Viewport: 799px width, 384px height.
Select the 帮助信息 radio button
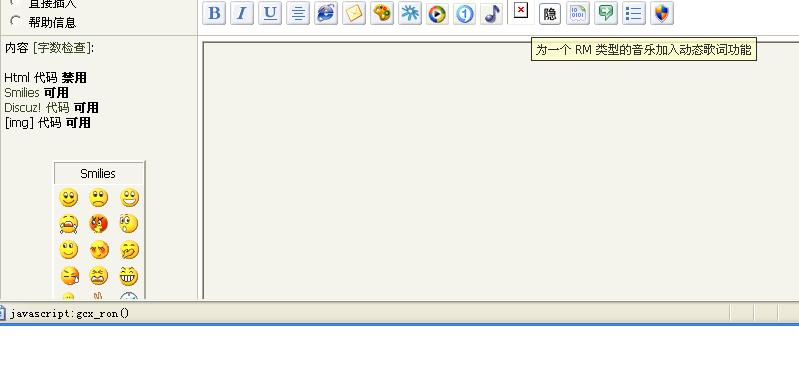pyautogui.click(x=16, y=21)
